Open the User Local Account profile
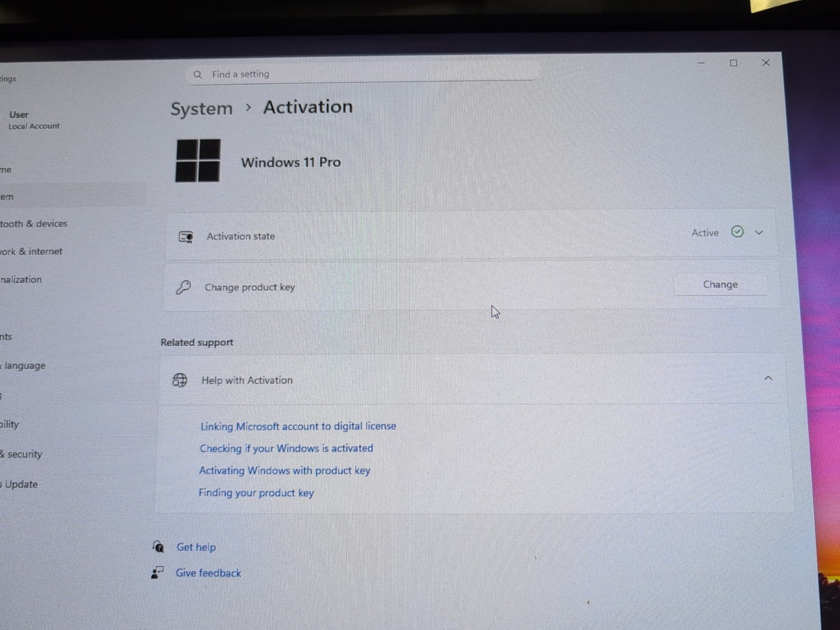This screenshot has height=630, width=840. pyautogui.click(x=34, y=120)
